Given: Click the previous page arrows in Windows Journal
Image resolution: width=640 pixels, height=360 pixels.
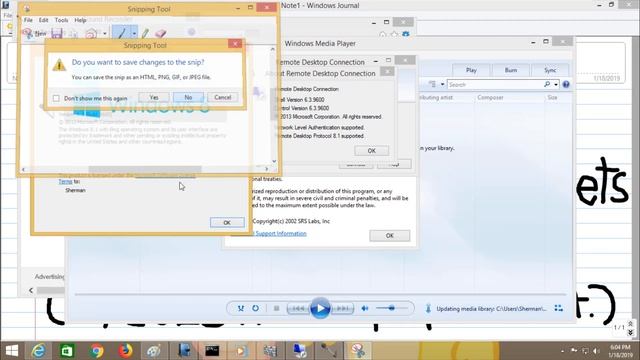Looking at the screenshot, I should (631, 324).
